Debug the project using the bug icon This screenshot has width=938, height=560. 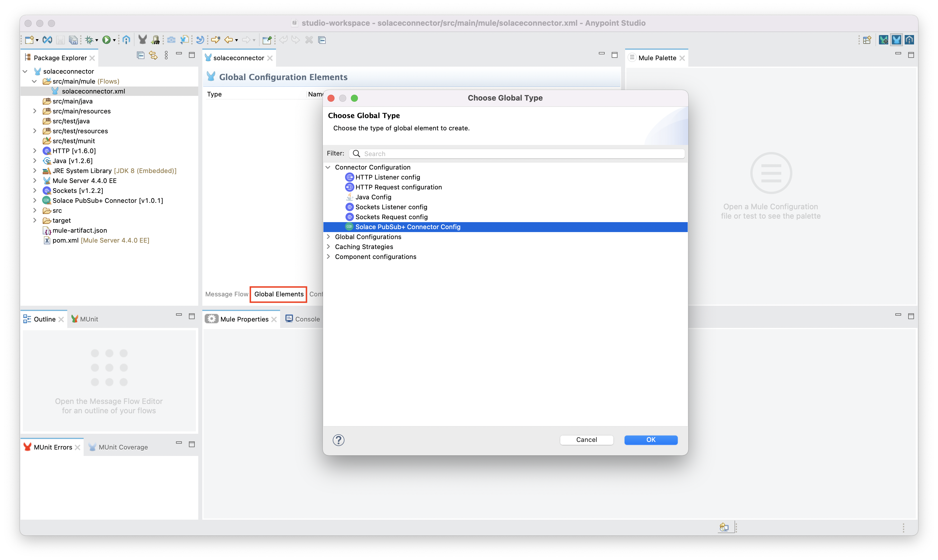[x=90, y=40]
